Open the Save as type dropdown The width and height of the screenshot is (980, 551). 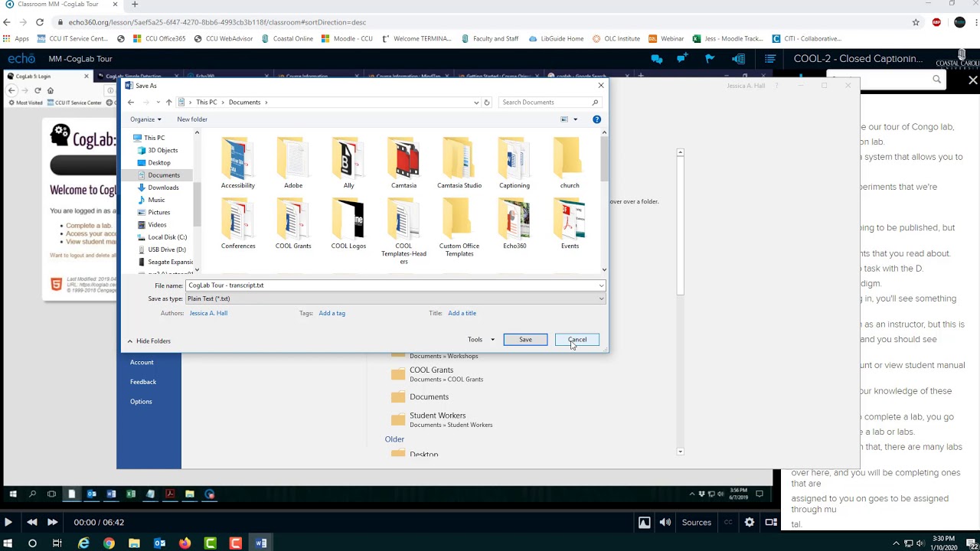[395, 298]
